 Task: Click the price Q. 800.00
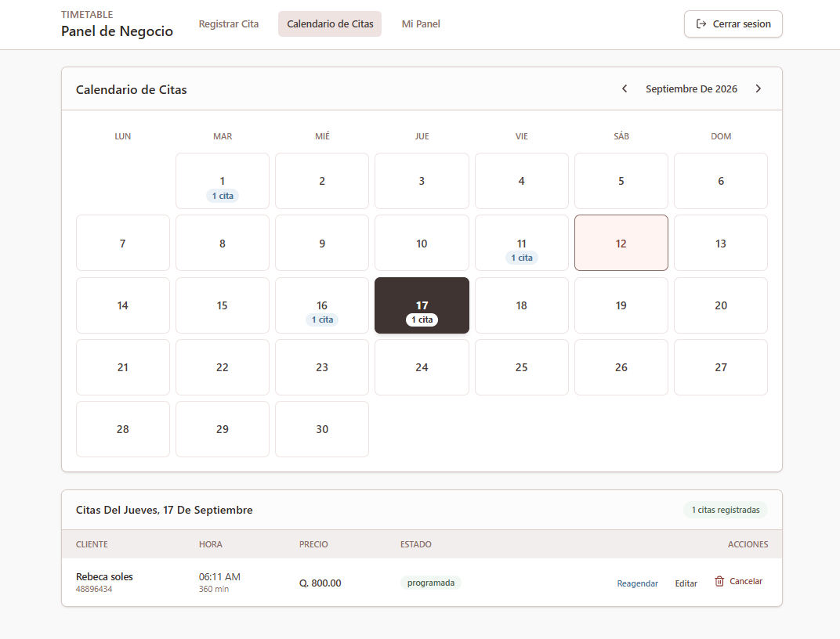click(320, 583)
